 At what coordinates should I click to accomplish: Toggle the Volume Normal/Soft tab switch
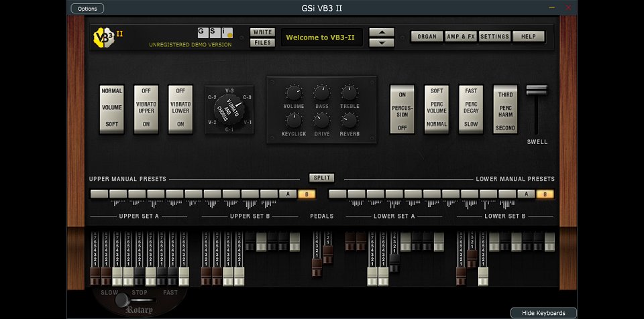click(x=112, y=109)
